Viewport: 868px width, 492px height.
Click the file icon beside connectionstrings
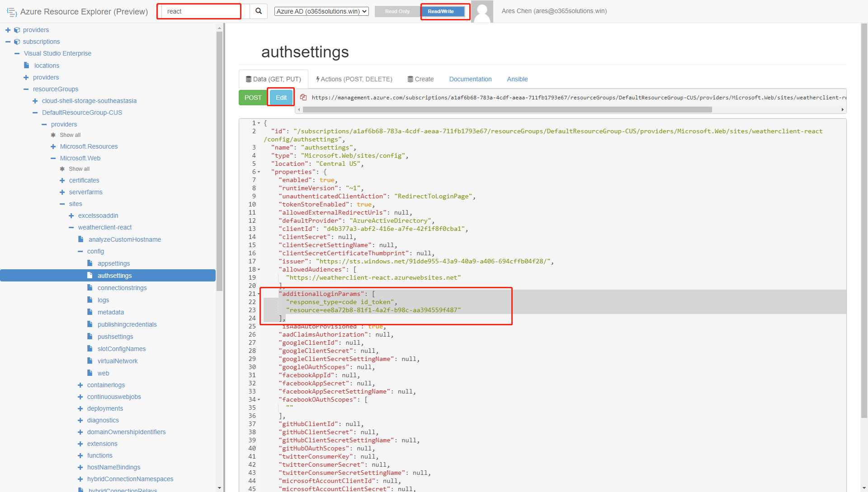click(90, 287)
